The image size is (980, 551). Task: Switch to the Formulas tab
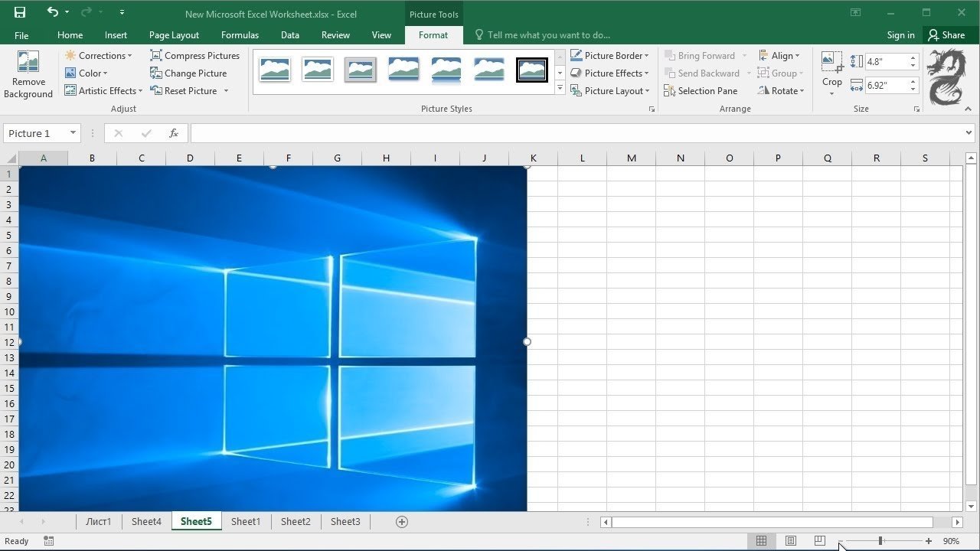tap(240, 35)
